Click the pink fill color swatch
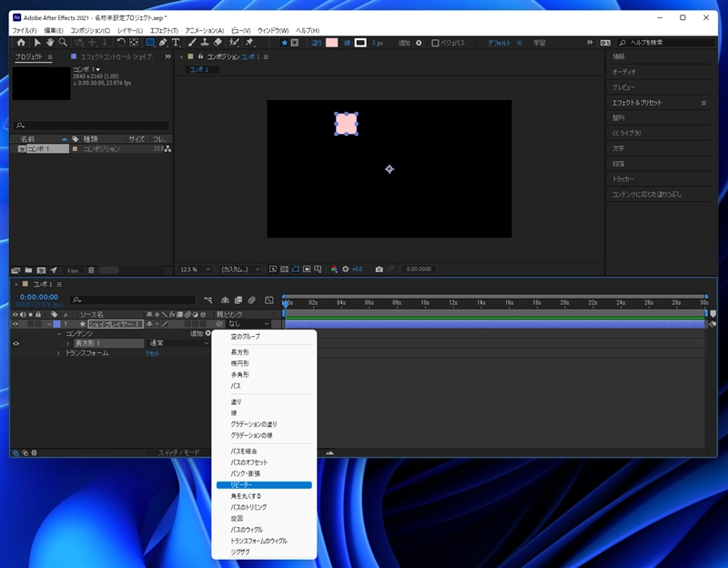Image resolution: width=728 pixels, height=568 pixels. coord(332,43)
